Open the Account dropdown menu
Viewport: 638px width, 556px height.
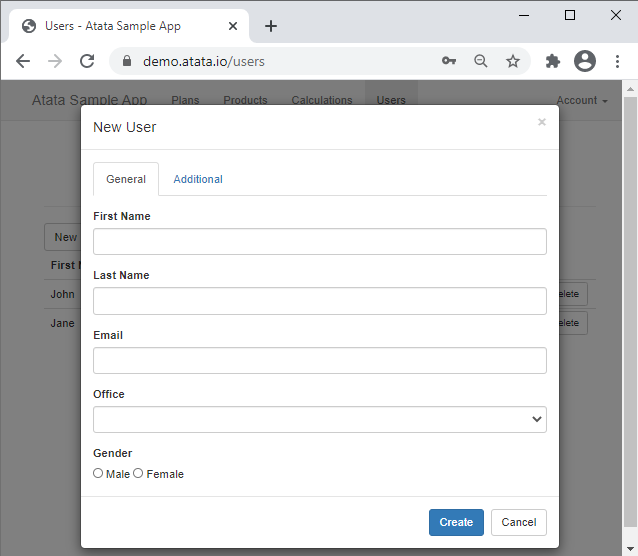coord(582,100)
